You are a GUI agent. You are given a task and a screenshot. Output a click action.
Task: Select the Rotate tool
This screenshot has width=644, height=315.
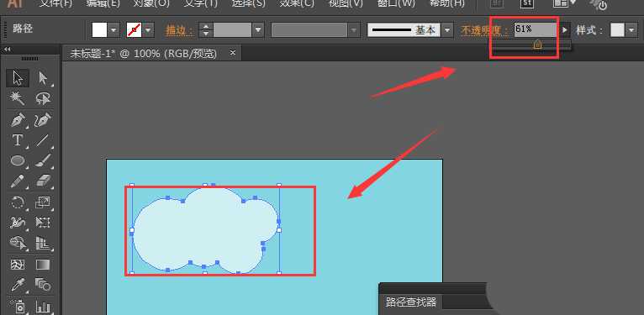18,202
